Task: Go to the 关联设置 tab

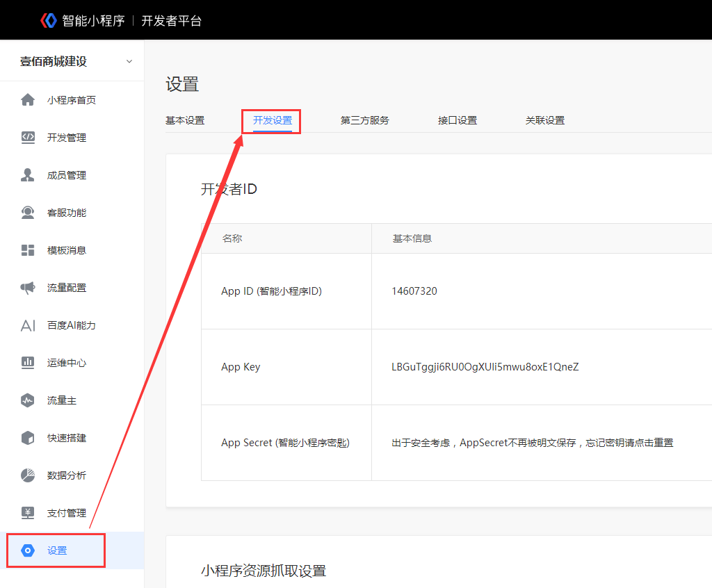Action: click(545, 120)
